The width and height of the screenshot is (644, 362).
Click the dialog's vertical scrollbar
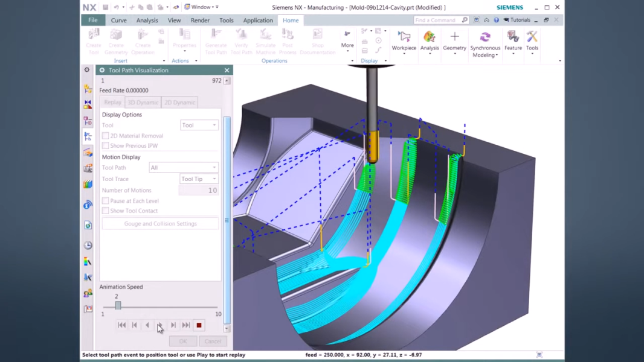(227, 220)
